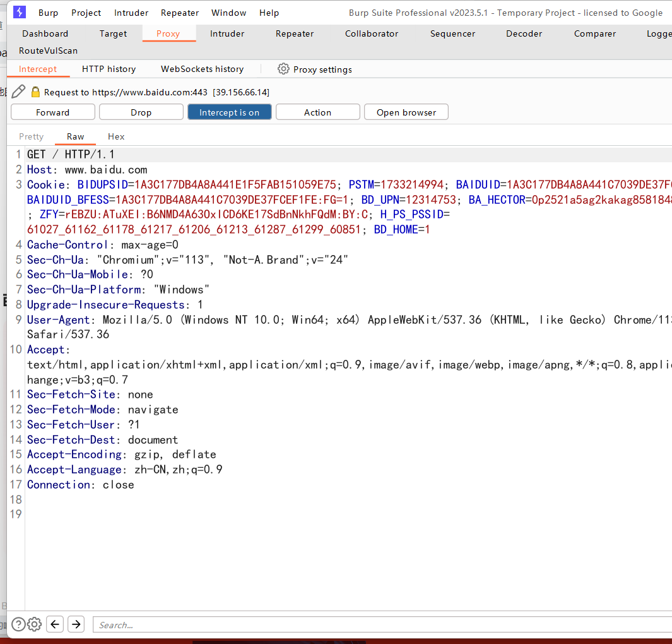Image resolution: width=672 pixels, height=644 pixels.
Task: Switch to the Intruder tool tab
Action: [x=227, y=33]
